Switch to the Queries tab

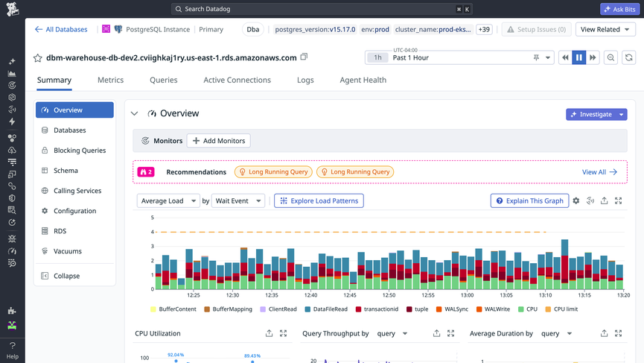tap(164, 81)
